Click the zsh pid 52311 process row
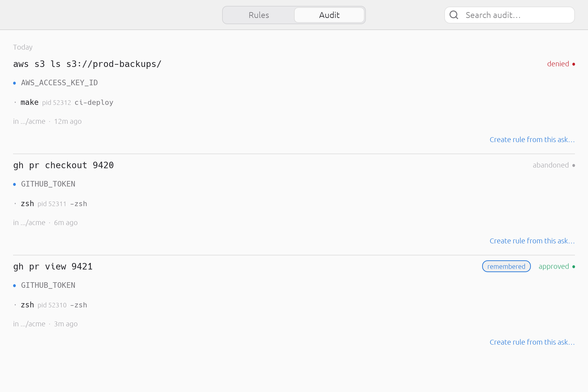The image size is (588, 392). pos(50,204)
